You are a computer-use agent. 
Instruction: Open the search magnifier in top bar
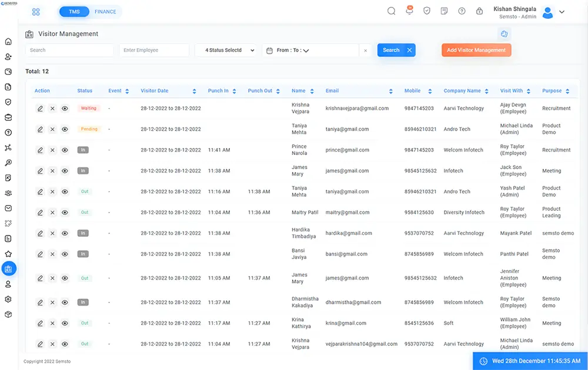pos(391,11)
